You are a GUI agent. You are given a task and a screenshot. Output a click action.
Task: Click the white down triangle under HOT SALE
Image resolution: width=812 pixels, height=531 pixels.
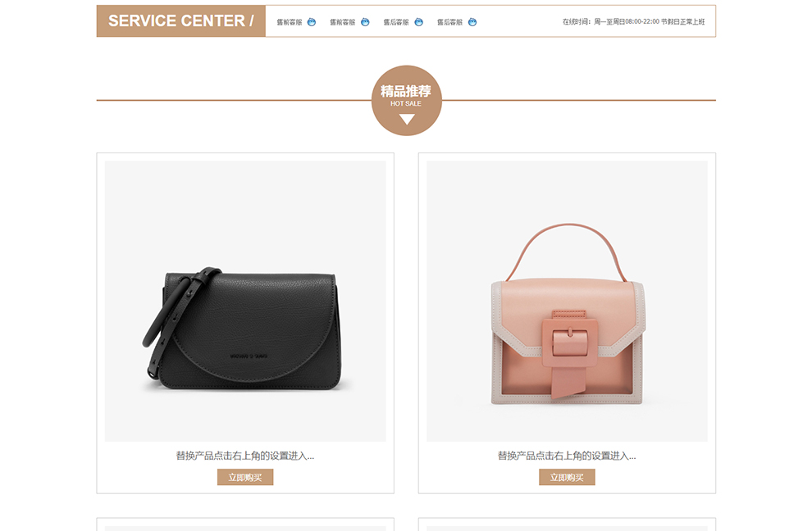[407, 119]
